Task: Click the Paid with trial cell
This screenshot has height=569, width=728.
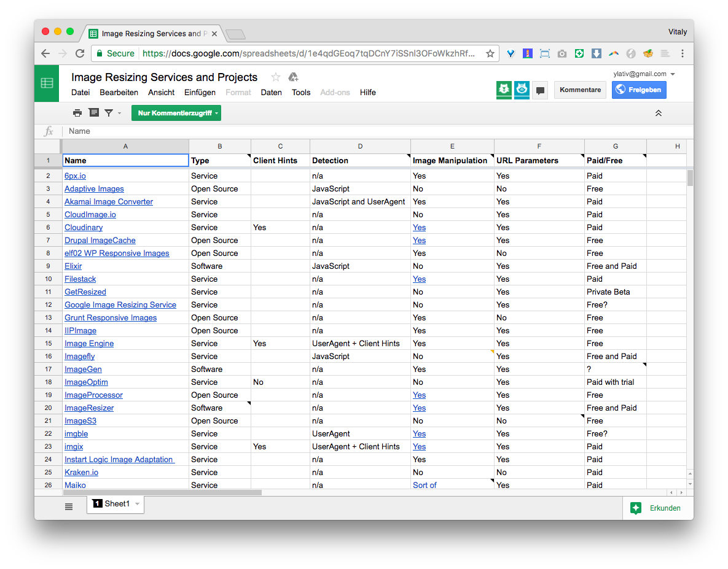Action: click(x=616, y=382)
